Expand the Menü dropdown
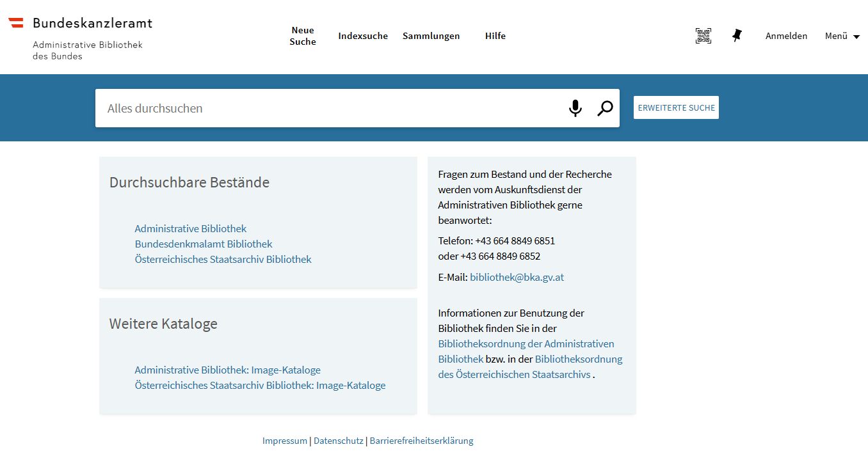868x456 pixels. click(842, 36)
